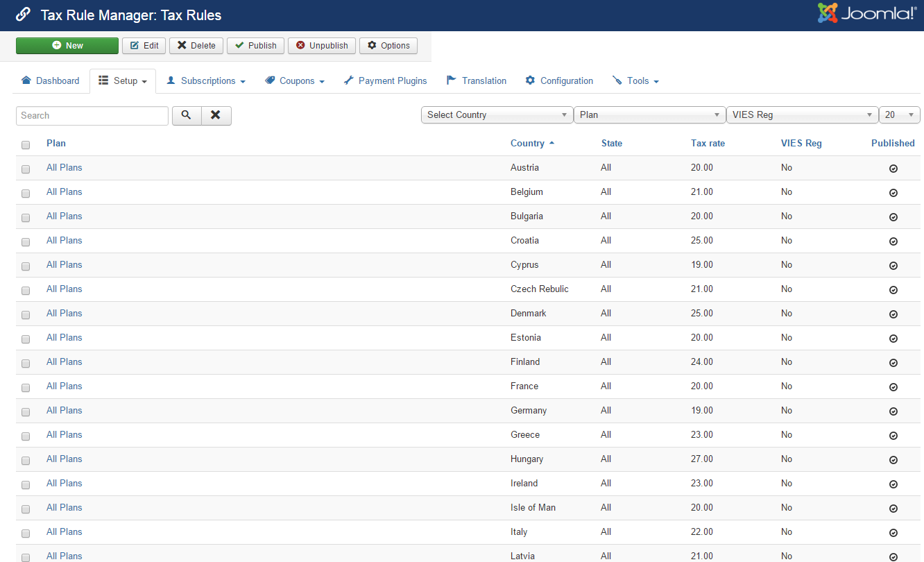Open All Plans link for Ireland row

tap(65, 484)
